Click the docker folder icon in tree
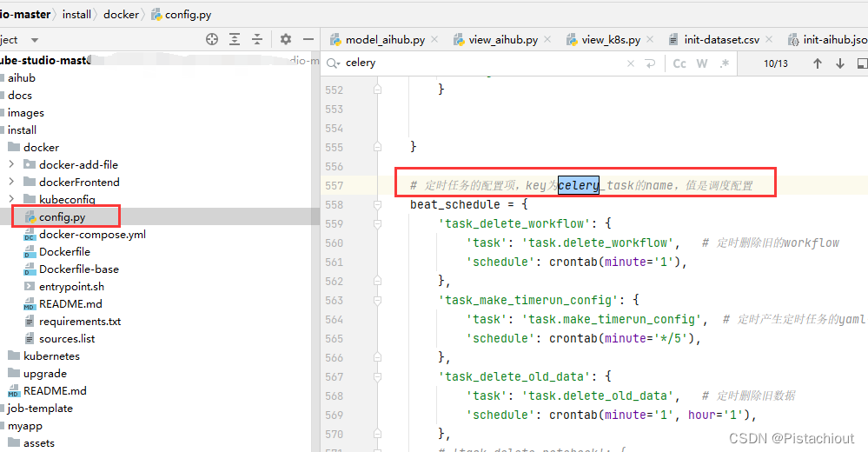Viewport: 868px width, 452px height. [x=14, y=147]
